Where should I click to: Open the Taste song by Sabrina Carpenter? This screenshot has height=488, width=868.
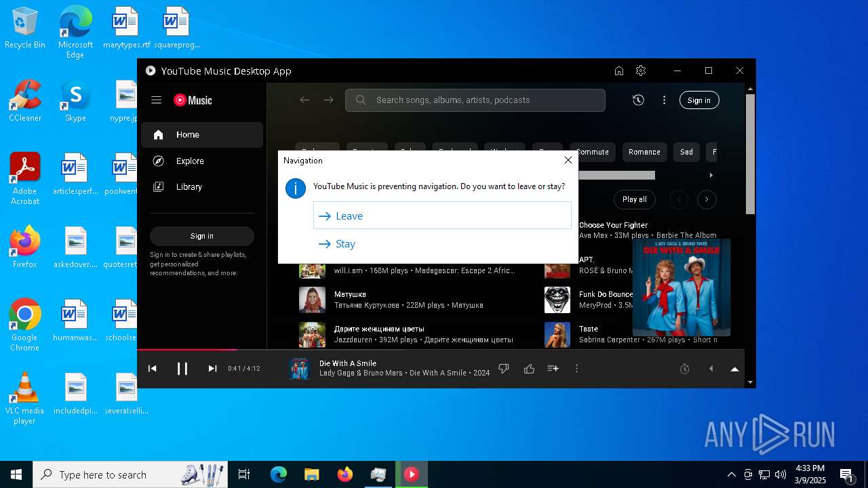point(589,329)
